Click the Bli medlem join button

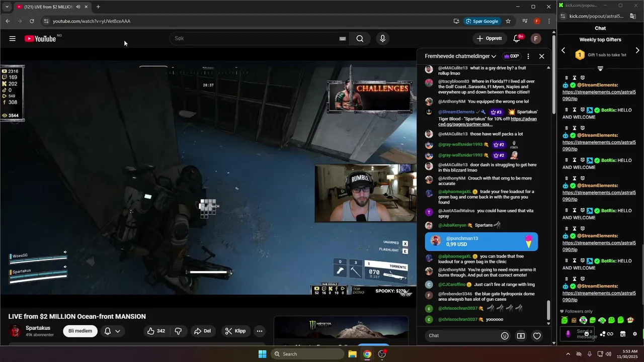pyautogui.click(x=80, y=331)
